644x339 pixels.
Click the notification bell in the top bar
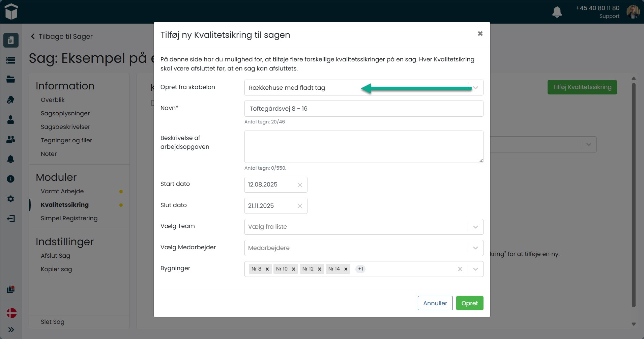[x=557, y=12]
